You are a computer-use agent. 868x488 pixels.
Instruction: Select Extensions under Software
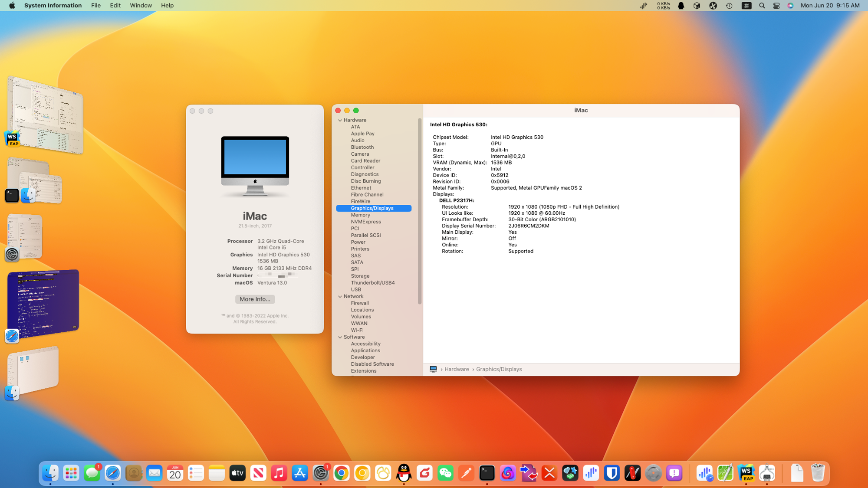[364, 371]
